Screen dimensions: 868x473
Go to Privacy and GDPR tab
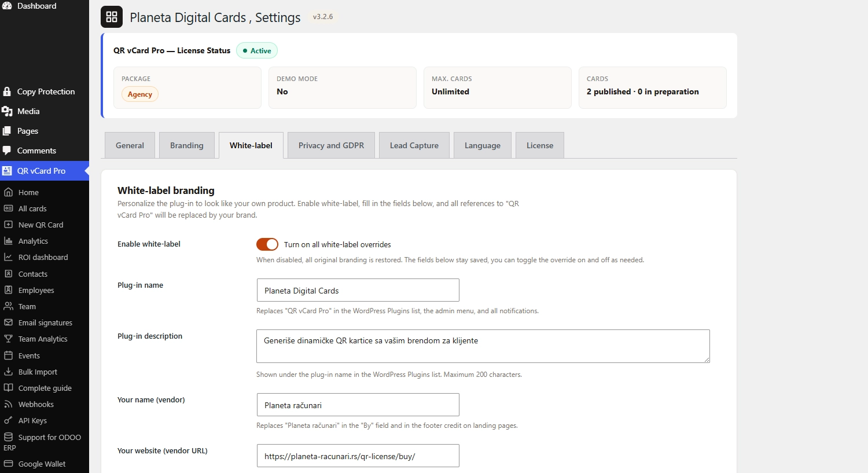pos(332,145)
